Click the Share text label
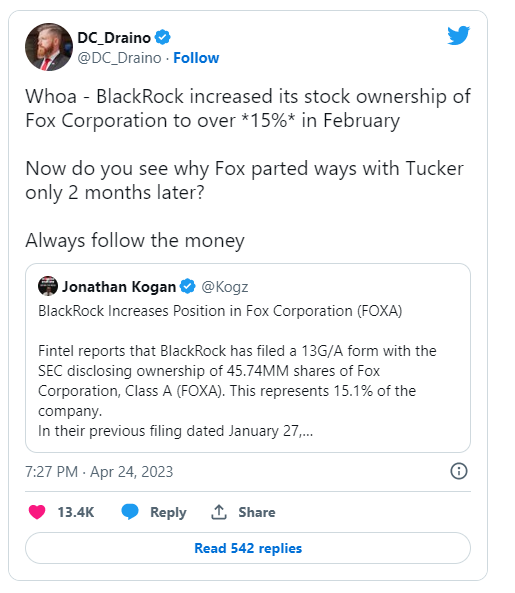The width and height of the screenshot is (515, 593). point(257,512)
